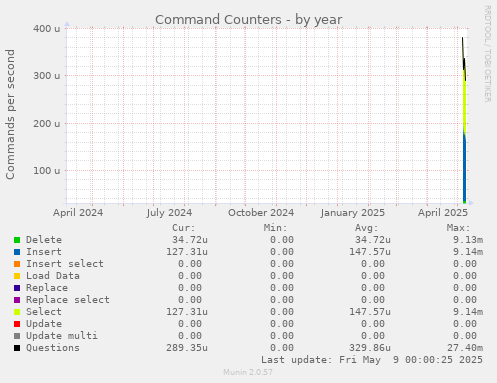497x383 pixels.
Task: Click the purple Replace select legend swatch
Action: [17, 300]
